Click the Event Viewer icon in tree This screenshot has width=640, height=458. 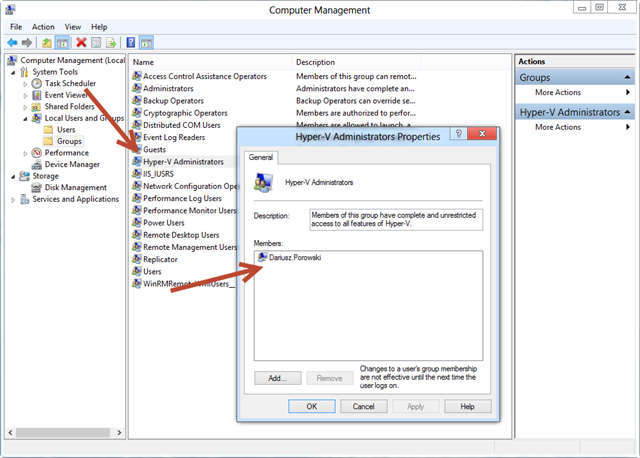point(37,95)
